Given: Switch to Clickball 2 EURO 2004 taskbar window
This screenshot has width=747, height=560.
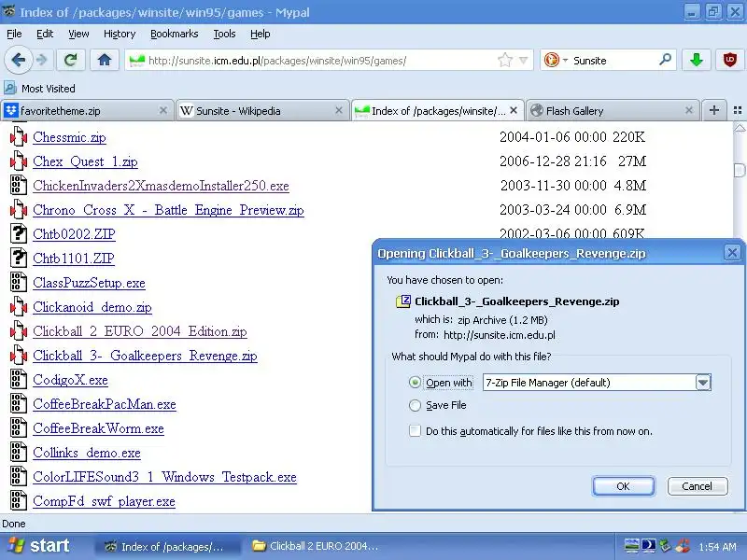Looking at the screenshot, I should click(x=316, y=546).
